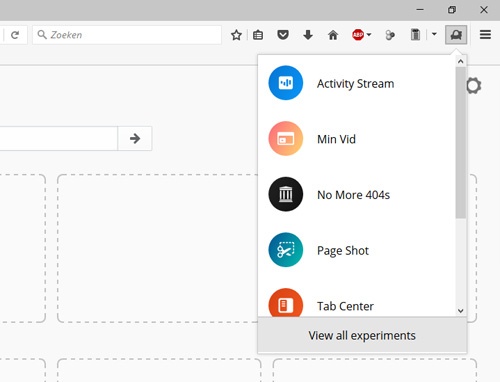
Task: Click the scrollbar up arrow in panel
Action: pos(461,61)
